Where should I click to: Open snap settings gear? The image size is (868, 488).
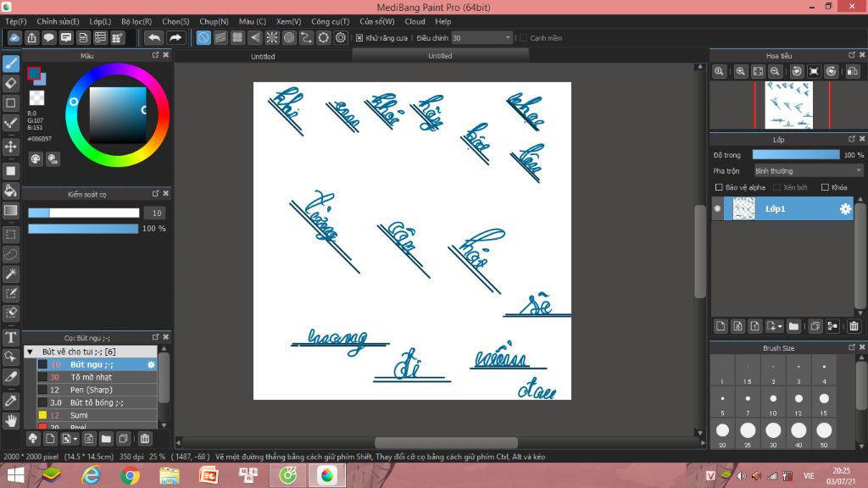341,37
